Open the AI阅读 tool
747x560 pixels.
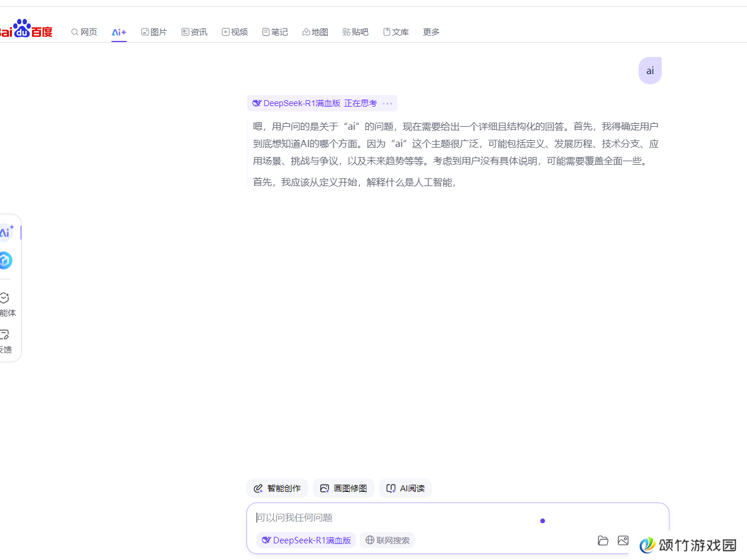(x=406, y=488)
